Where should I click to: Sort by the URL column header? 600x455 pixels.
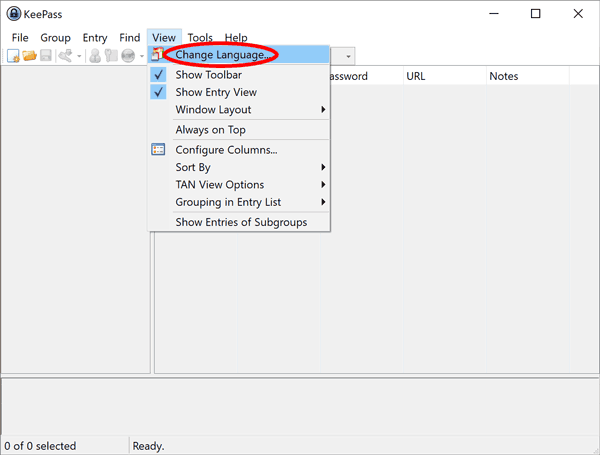click(445, 76)
